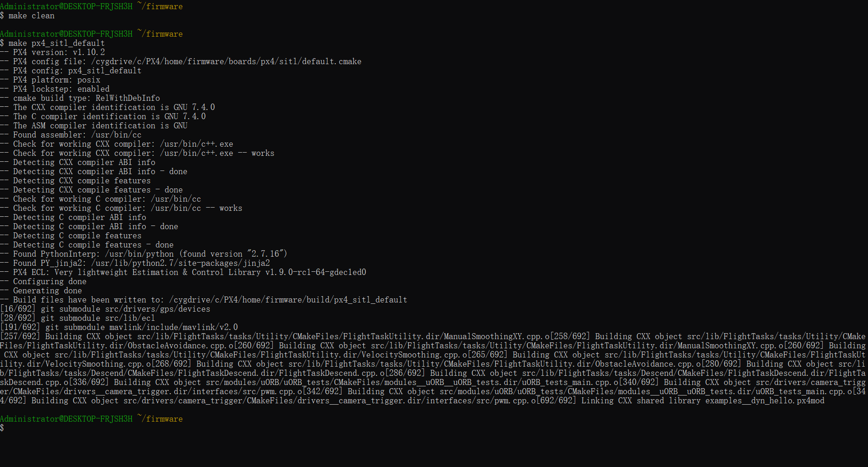Click the default.cmake config file path
This screenshot has height=467, width=868.
coord(226,61)
